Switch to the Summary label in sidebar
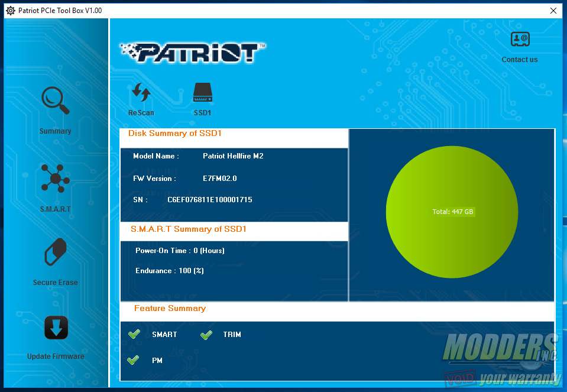The width and height of the screenshot is (567, 392). [56, 131]
